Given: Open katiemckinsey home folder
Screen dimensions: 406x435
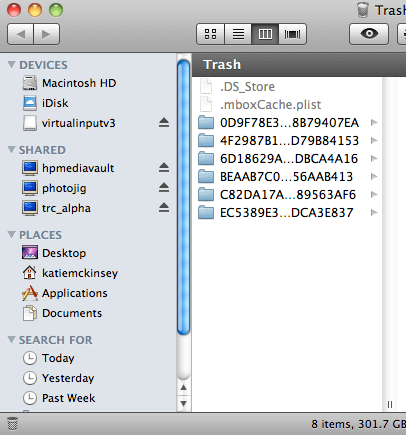Looking at the screenshot, I should [70, 273].
